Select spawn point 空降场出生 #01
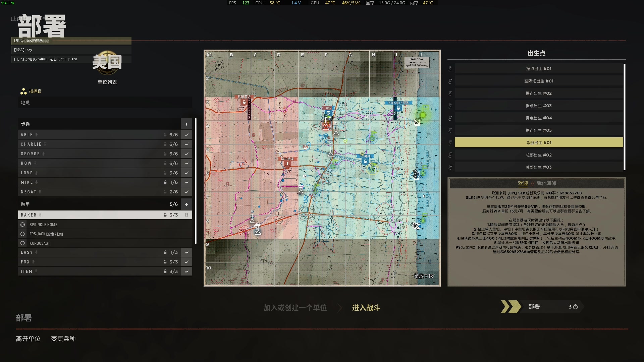The height and width of the screenshot is (362, 644). 538,81
